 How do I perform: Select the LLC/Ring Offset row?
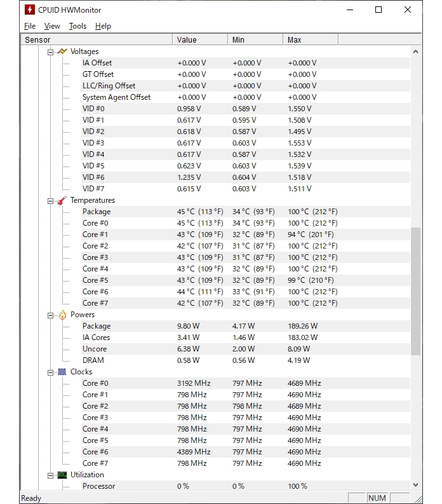pos(246,86)
